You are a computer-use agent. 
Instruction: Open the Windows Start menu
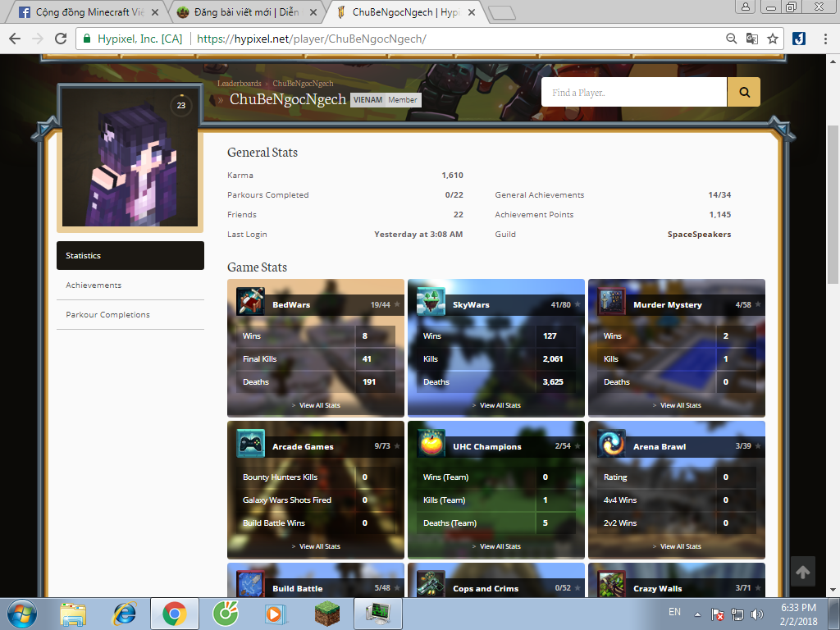pos(22,614)
